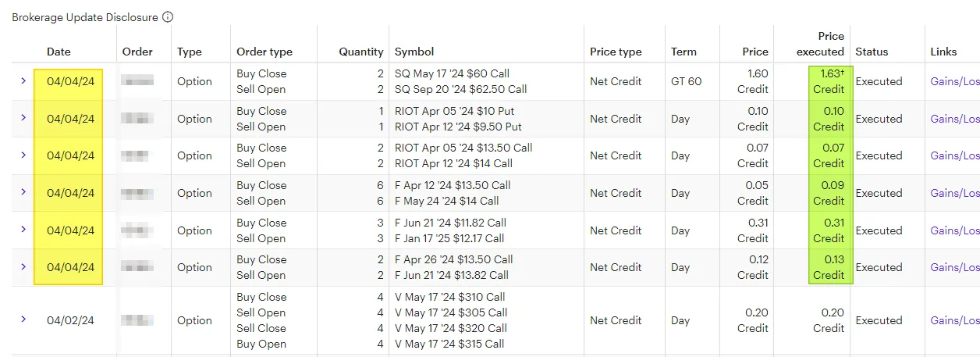Open Gains/Losses link for RIOT $10 Put order

click(955, 119)
